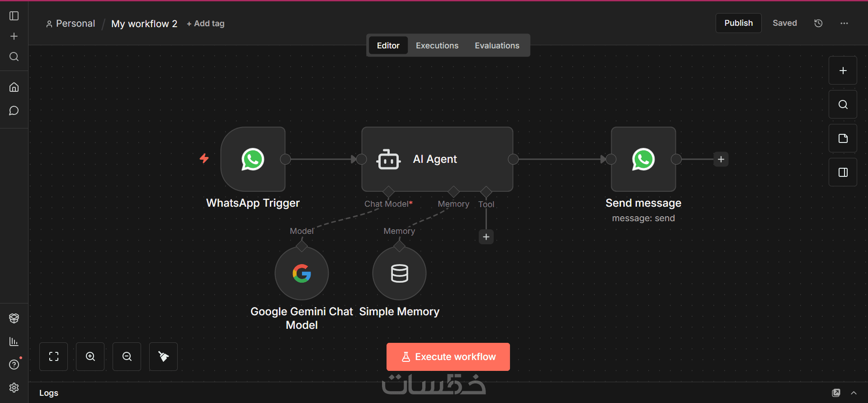
Task: Open the three-dots workflow menu
Action: pos(844,23)
